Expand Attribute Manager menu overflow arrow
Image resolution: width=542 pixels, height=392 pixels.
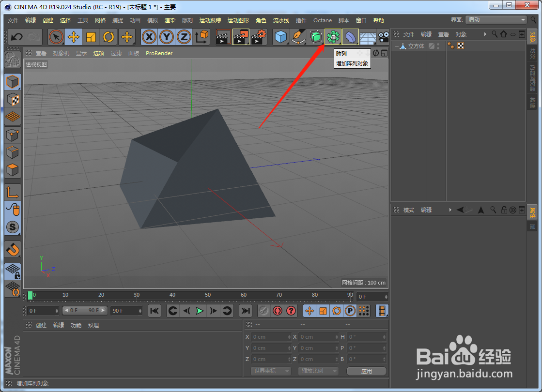(x=450, y=210)
